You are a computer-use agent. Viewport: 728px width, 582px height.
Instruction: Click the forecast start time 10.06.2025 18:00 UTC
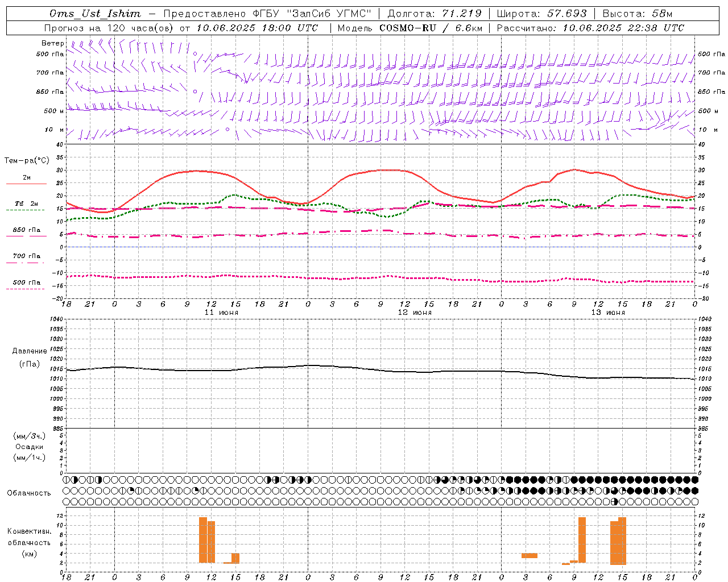pos(257,28)
